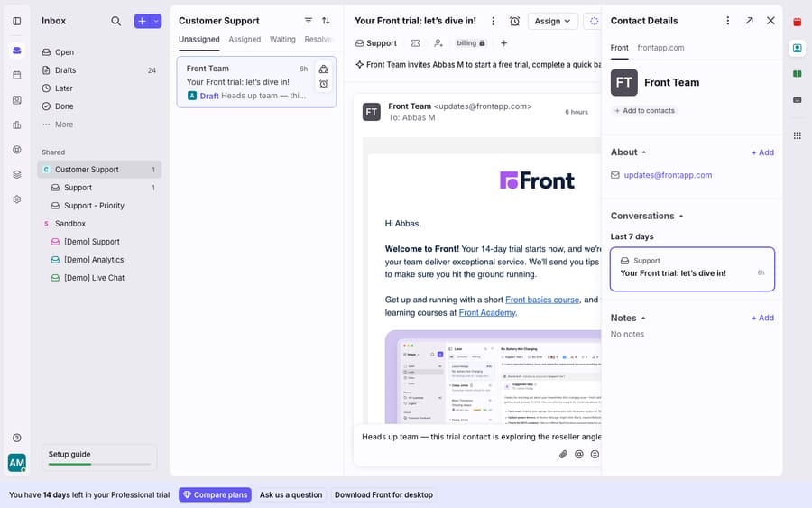Open the Later folder
Viewport: 812px width, 508px height.
99,88
